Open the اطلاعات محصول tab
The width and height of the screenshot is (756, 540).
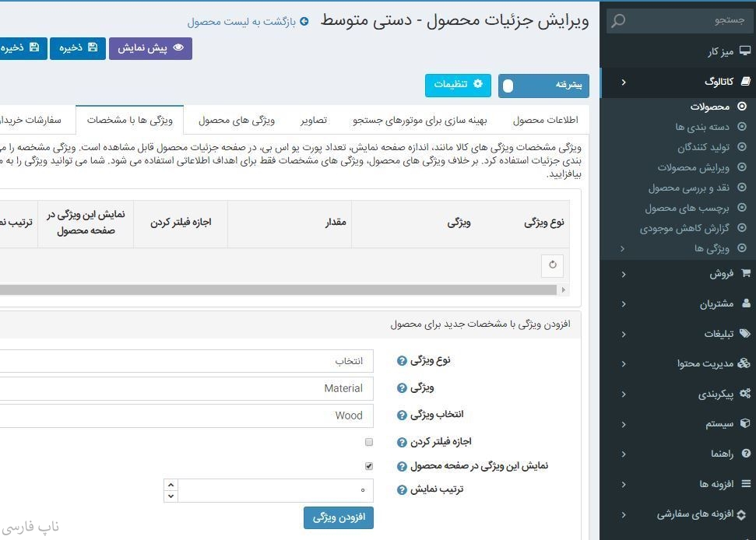(x=545, y=120)
